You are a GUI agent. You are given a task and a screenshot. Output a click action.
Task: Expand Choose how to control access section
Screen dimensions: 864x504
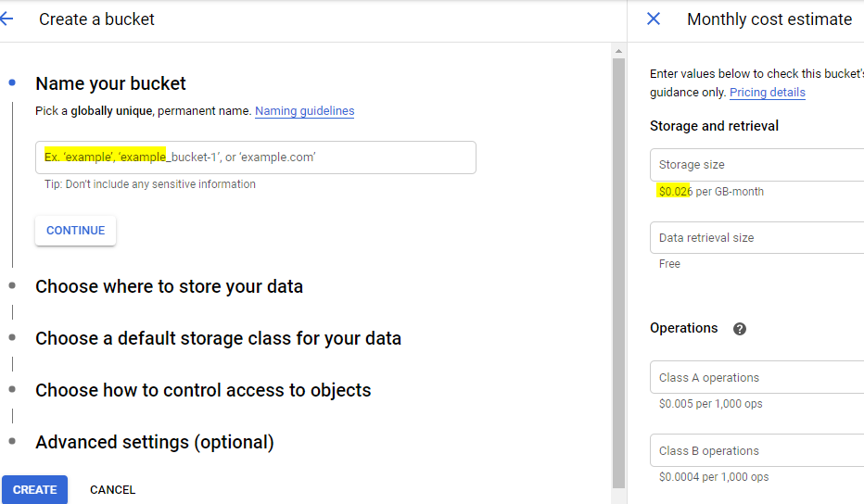coord(203,390)
